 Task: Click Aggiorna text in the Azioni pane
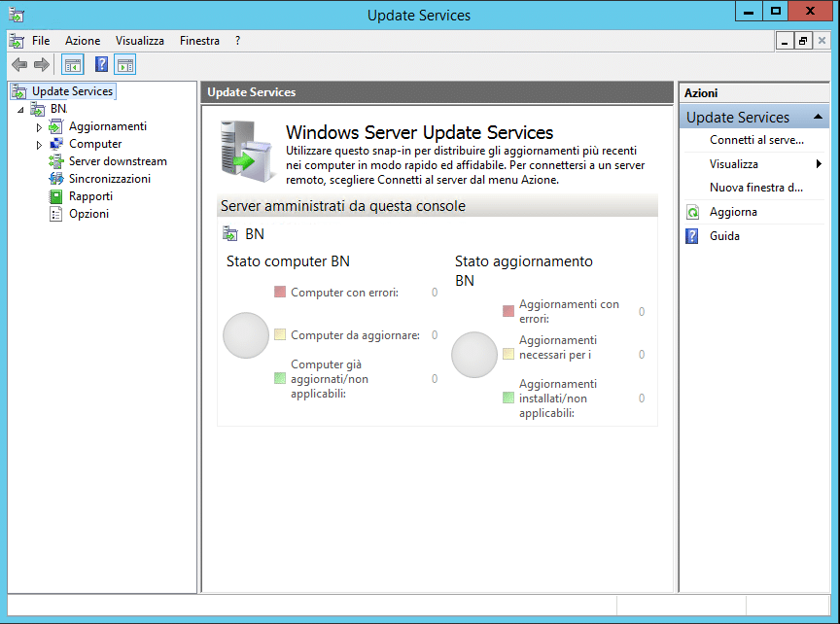(x=733, y=212)
